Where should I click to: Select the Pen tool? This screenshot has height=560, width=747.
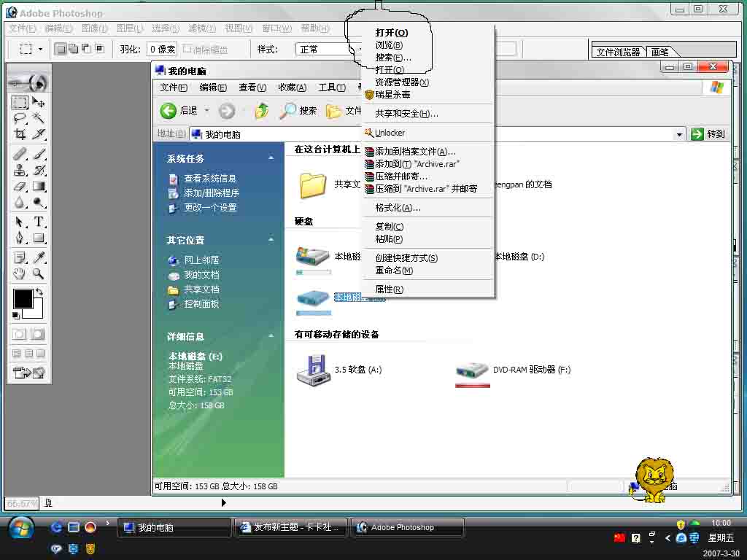20,238
